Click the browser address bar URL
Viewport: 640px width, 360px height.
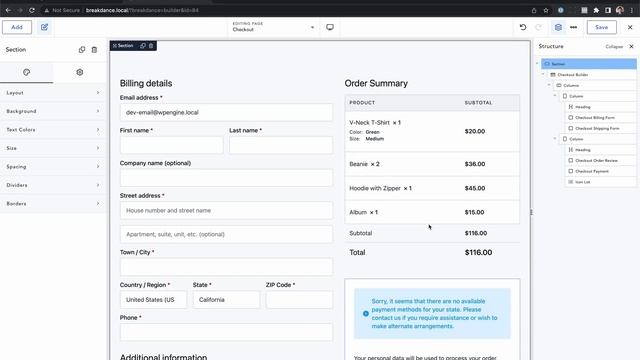[142, 10]
